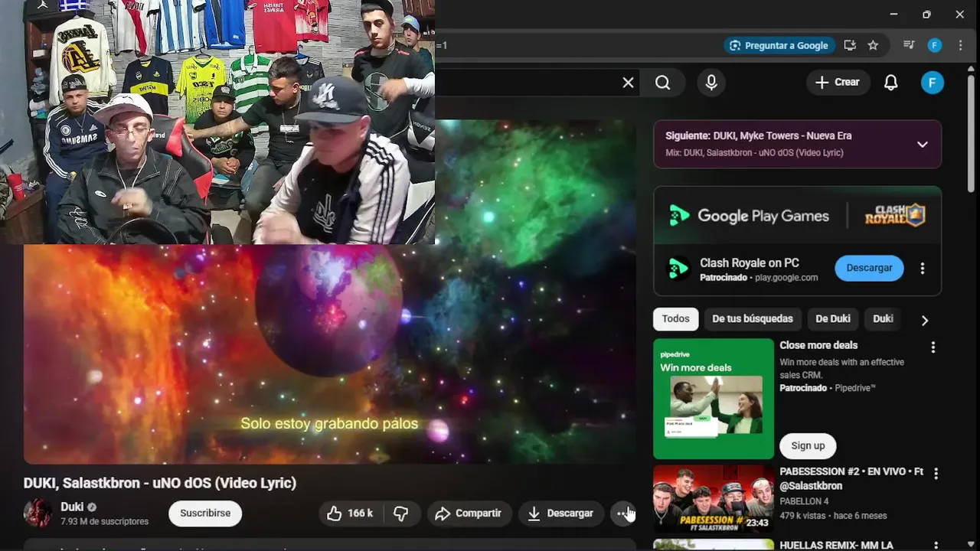Open options for Clash Royale ad
This screenshot has height=551, width=980.
point(923,269)
